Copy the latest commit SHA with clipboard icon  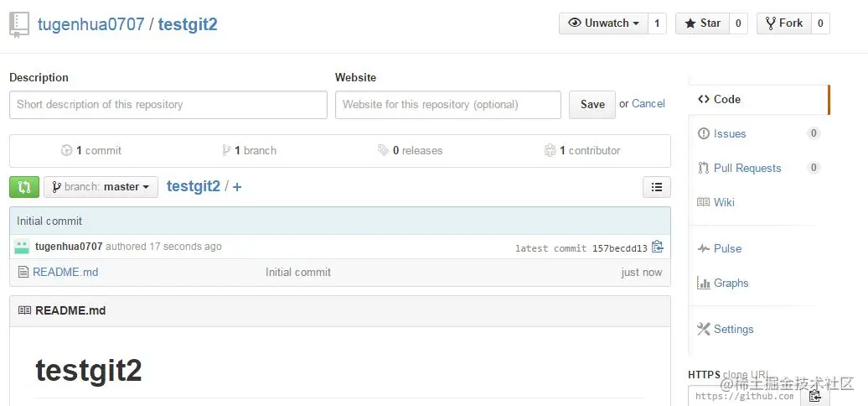pos(657,247)
